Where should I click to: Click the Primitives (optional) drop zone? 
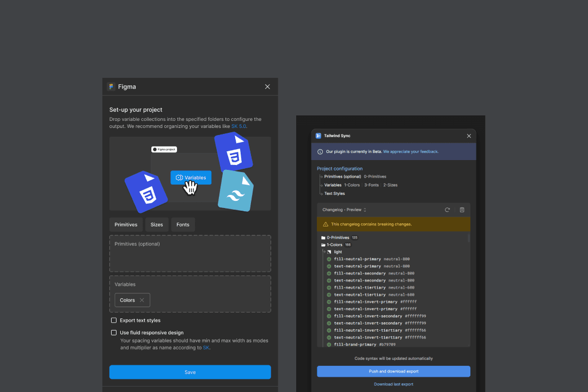coord(190,254)
